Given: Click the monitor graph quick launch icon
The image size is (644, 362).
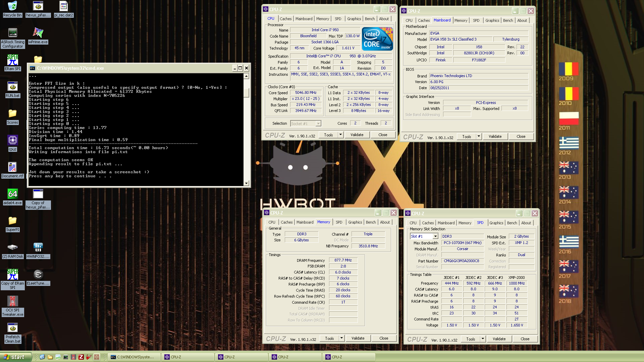Looking at the screenshot, I should pyautogui.click(x=65, y=357).
